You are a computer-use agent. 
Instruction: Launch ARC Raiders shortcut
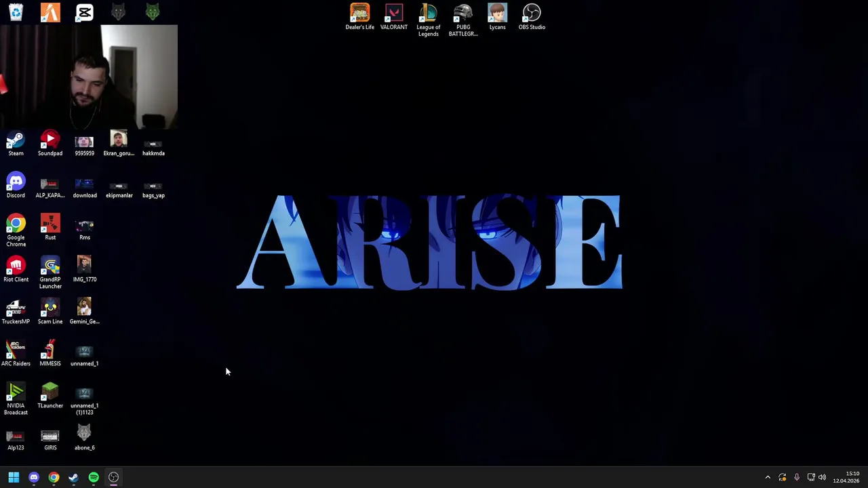(x=16, y=354)
